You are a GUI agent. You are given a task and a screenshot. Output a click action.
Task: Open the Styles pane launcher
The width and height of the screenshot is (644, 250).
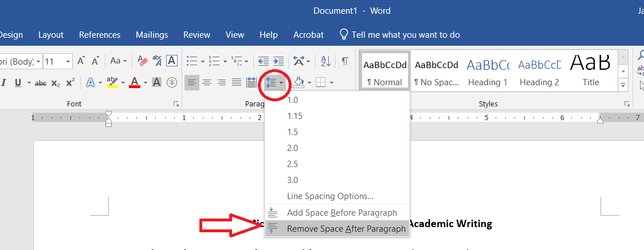[x=627, y=104]
